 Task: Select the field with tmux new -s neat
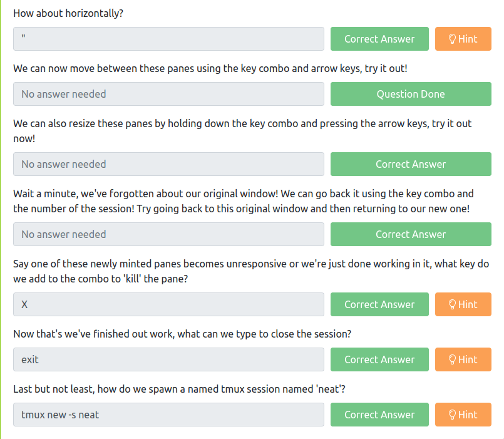click(168, 415)
